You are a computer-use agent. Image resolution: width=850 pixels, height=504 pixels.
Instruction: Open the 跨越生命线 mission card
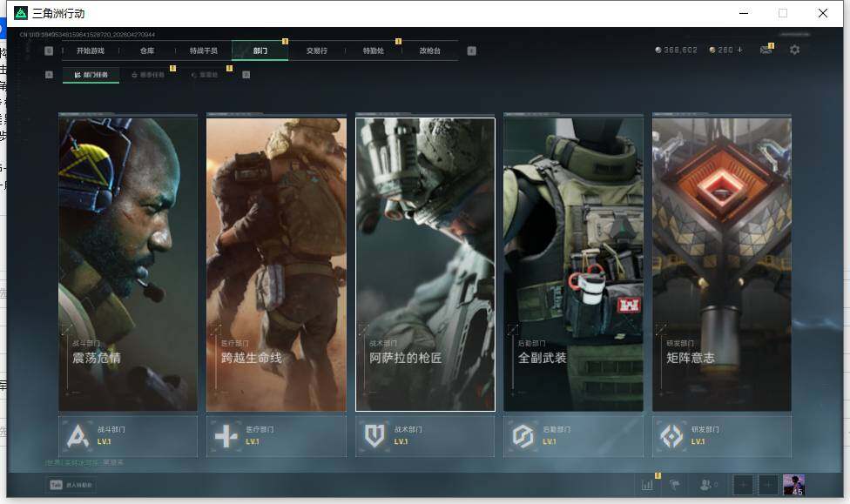(276, 265)
